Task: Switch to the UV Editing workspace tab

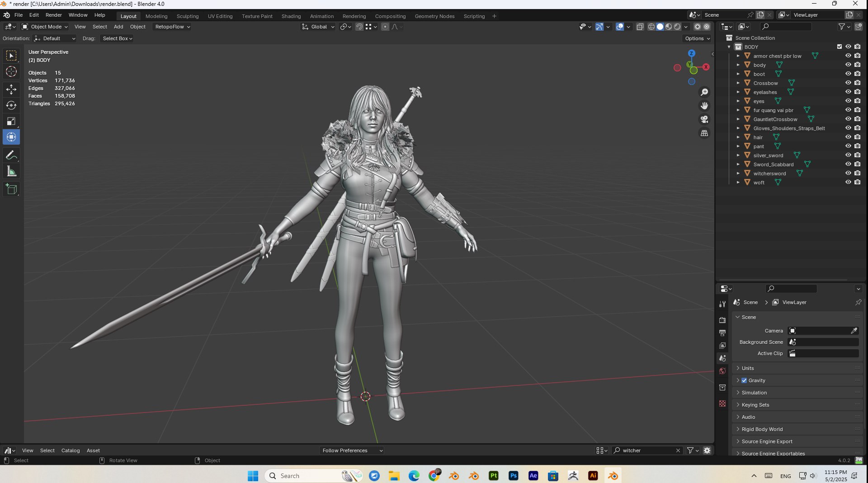Action: 220,16
